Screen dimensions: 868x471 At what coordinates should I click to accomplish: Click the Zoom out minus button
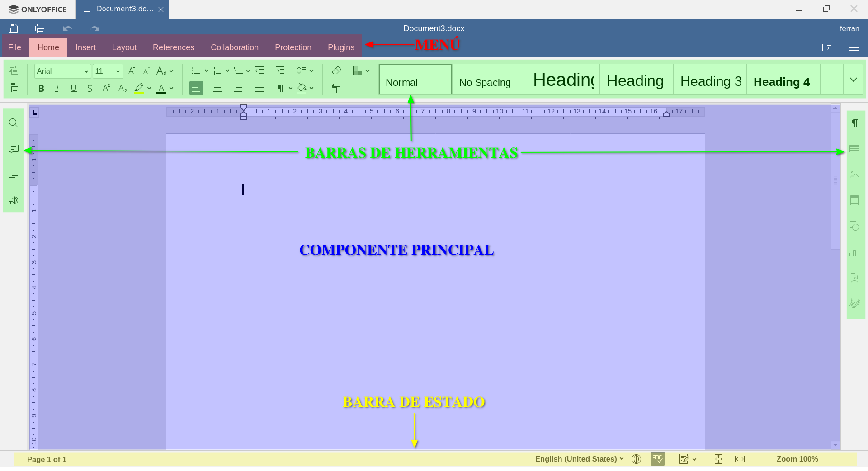[761, 459]
